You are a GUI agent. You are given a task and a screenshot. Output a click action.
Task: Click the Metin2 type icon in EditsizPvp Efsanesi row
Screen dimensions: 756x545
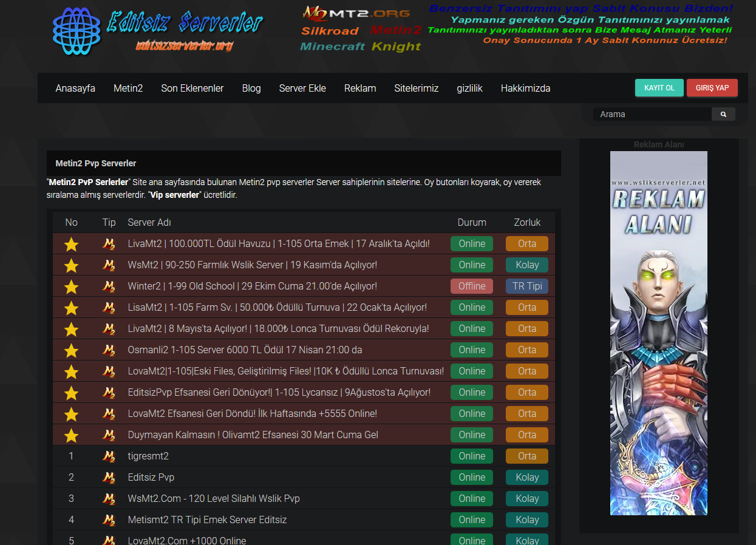(109, 393)
